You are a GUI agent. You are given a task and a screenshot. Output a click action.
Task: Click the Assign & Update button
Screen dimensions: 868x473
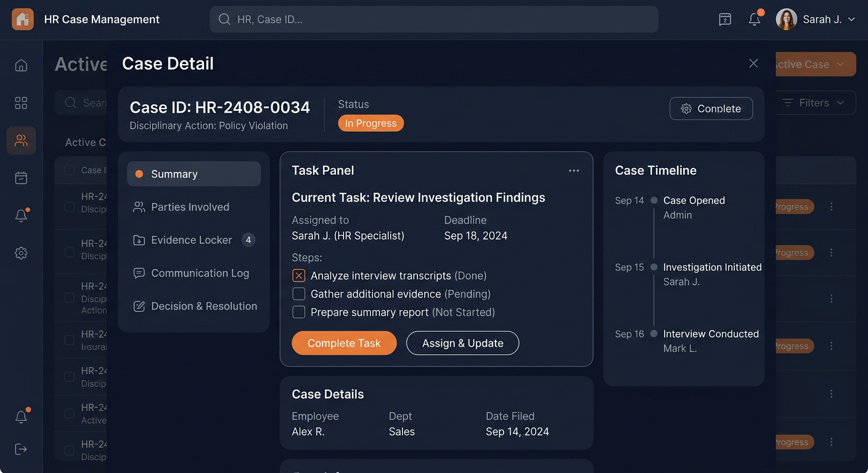click(x=462, y=343)
